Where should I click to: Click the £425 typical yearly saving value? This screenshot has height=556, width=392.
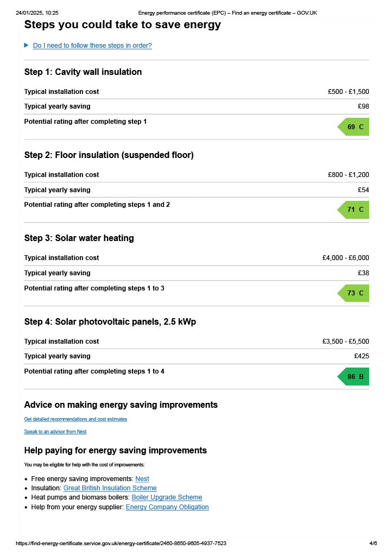(x=362, y=356)
